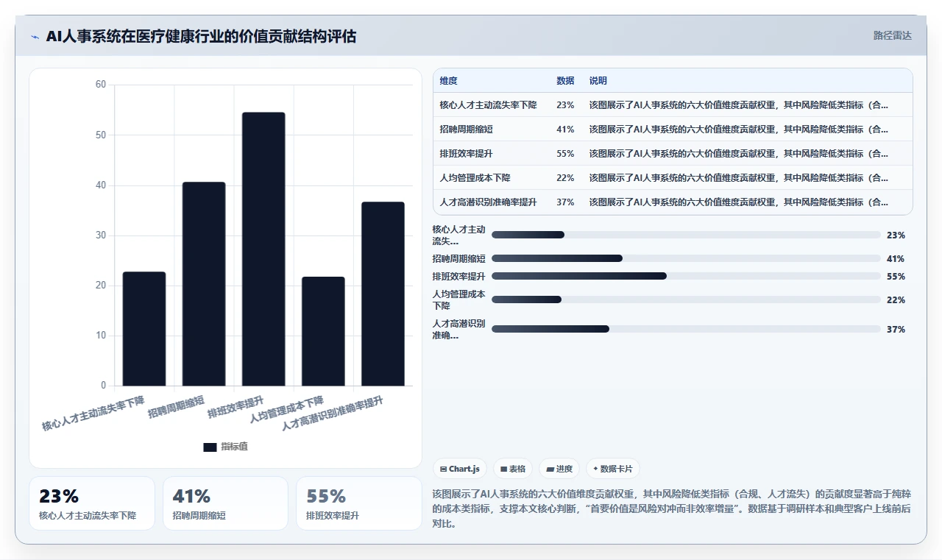Click the tallest 排班效率提升 bar in the chart
This screenshot has width=942, height=560.
click(263, 249)
